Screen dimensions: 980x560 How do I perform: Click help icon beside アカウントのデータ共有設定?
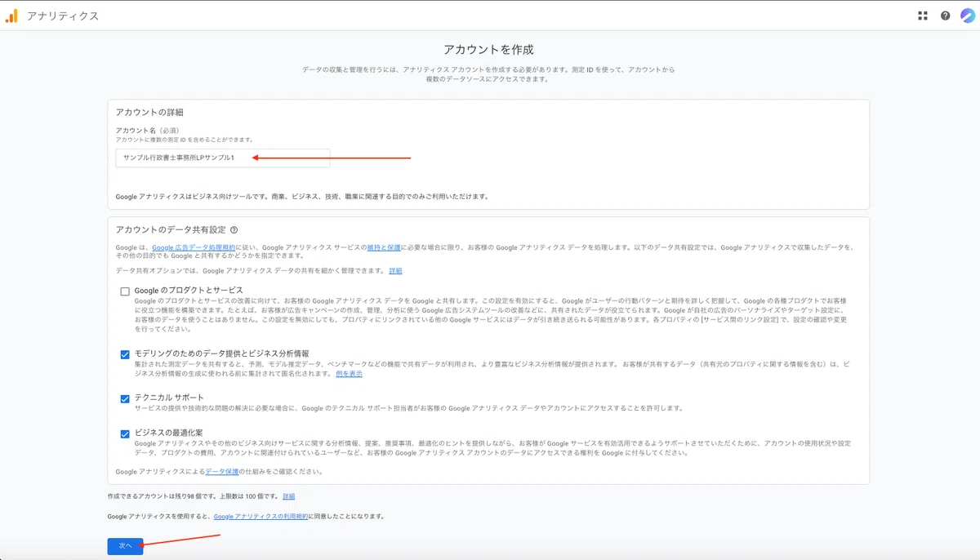[x=234, y=231]
